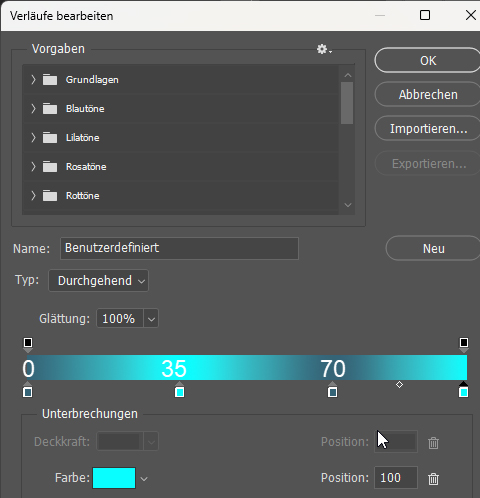Image resolution: width=480 pixels, height=498 pixels.
Task: Select right opacity stop above gradient
Action: click(464, 344)
